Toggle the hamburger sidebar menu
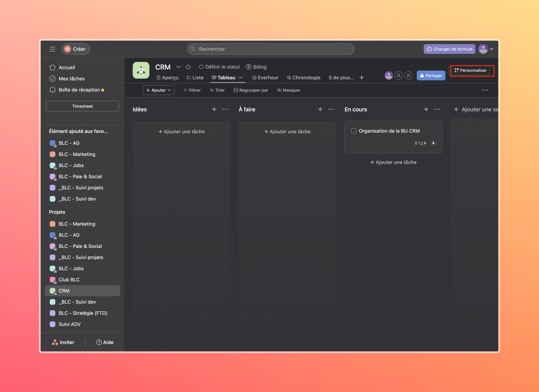 [x=52, y=49]
